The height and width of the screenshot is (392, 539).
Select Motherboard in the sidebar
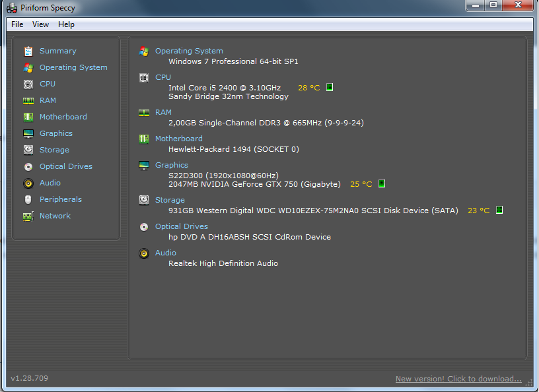click(x=63, y=117)
